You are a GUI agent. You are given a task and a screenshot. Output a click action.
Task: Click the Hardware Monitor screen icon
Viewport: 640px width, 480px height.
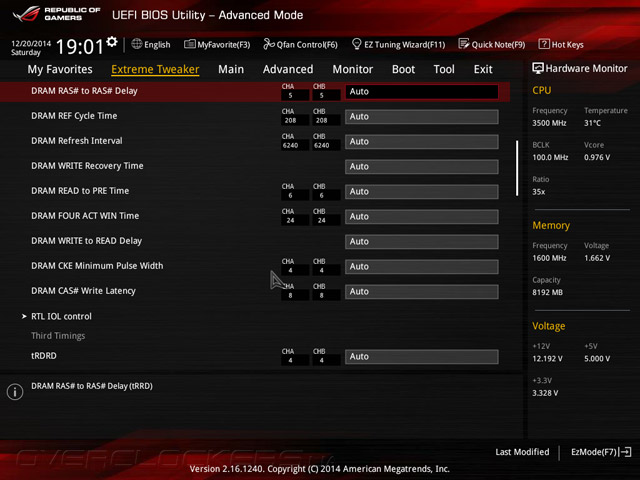coord(538,68)
